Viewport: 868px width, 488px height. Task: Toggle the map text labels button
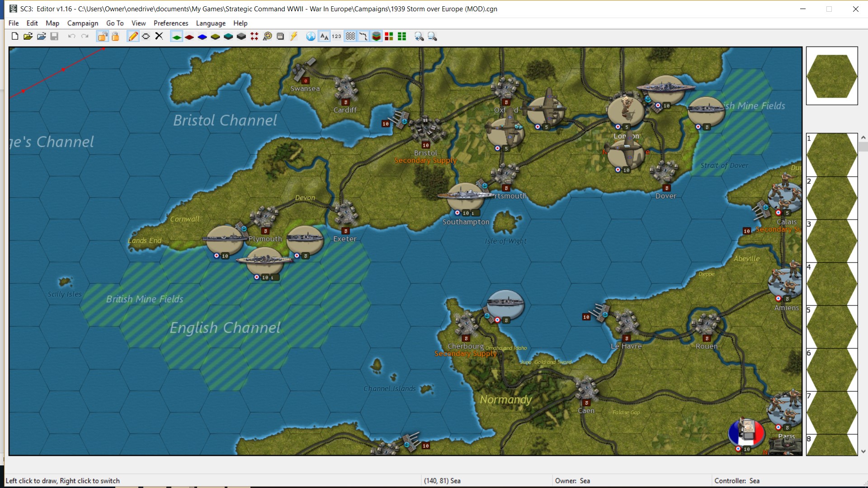coord(324,37)
